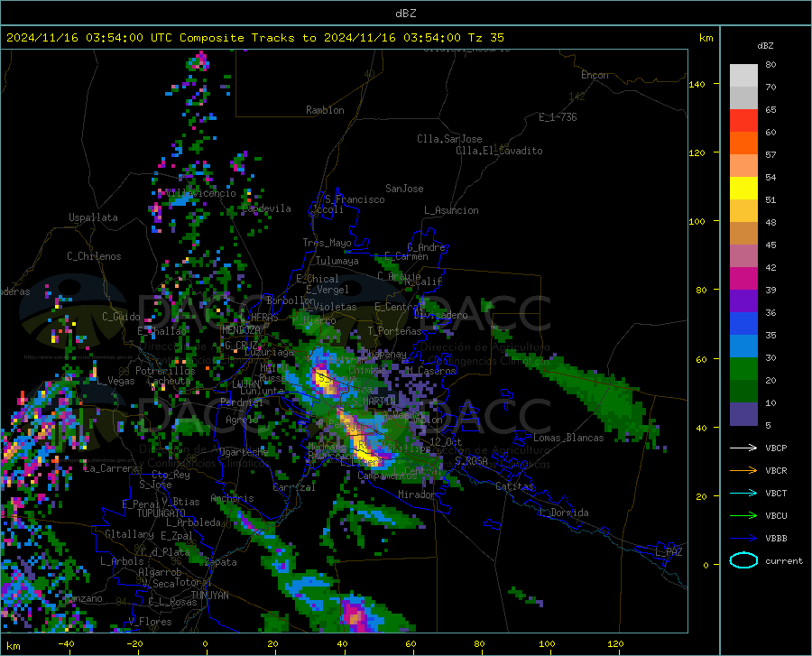Click the Potrerillos map label
812x656 pixels.
point(165,371)
